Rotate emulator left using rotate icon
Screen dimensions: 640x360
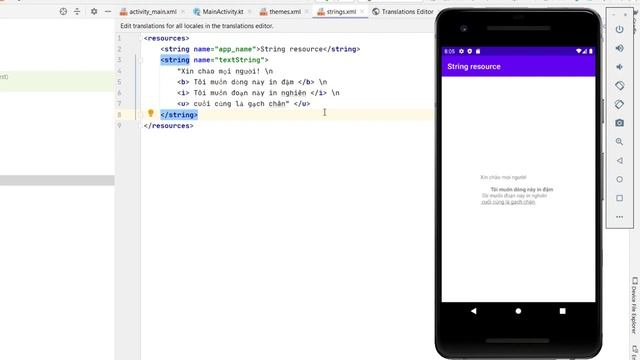(x=619, y=86)
